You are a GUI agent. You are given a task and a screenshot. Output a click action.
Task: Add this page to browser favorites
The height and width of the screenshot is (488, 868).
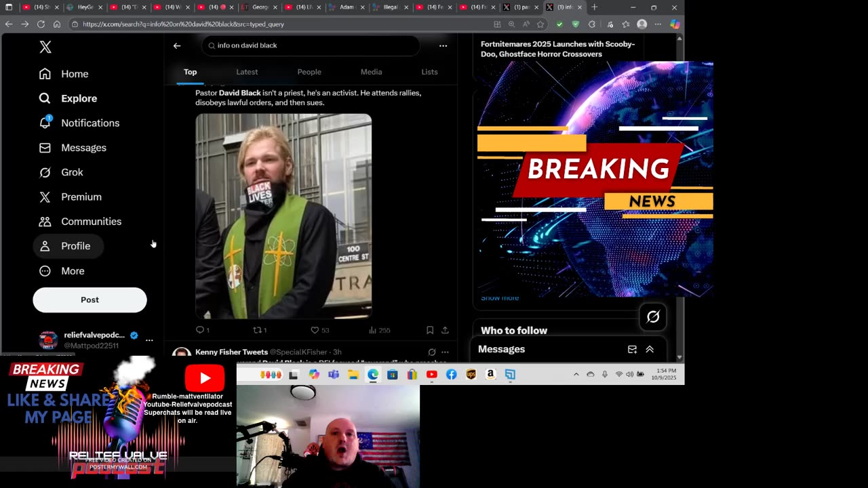(x=540, y=24)
